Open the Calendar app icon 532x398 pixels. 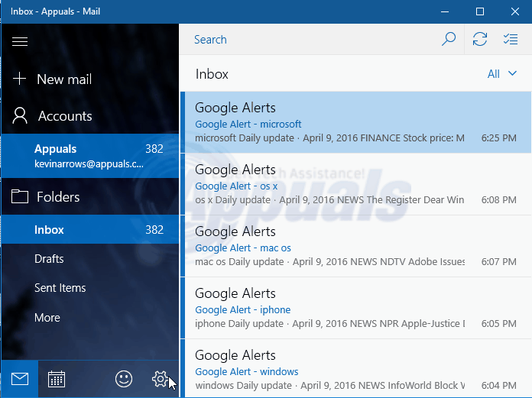point(57,379)
